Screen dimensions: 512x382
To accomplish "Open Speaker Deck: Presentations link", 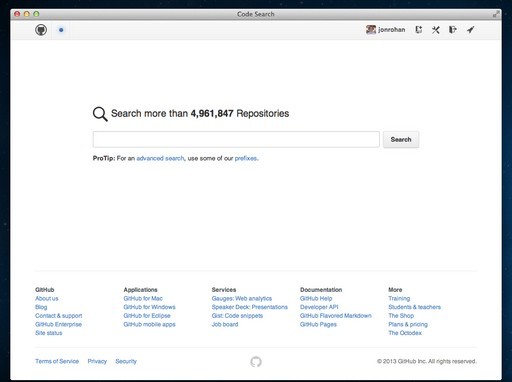I will (x=250, y=307).
